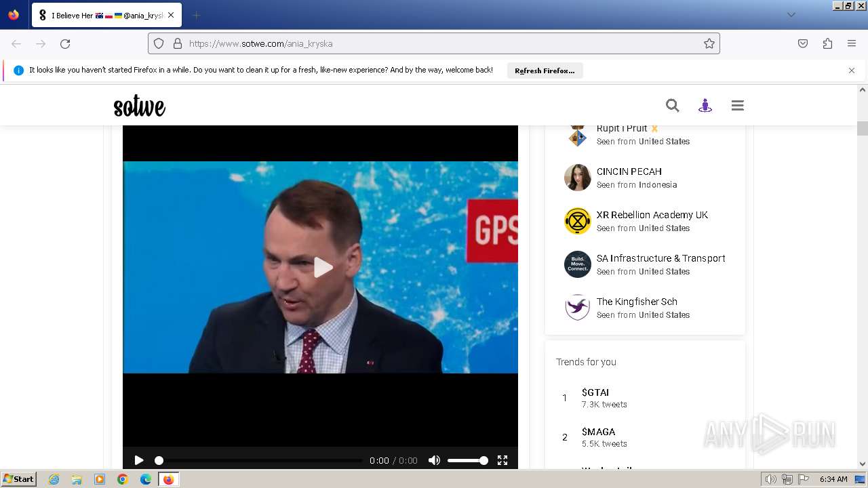Viewport: 868px width, 488px height.
Task: Dismiss the Firefox refresh notification bar
Action: click(852, 70)
